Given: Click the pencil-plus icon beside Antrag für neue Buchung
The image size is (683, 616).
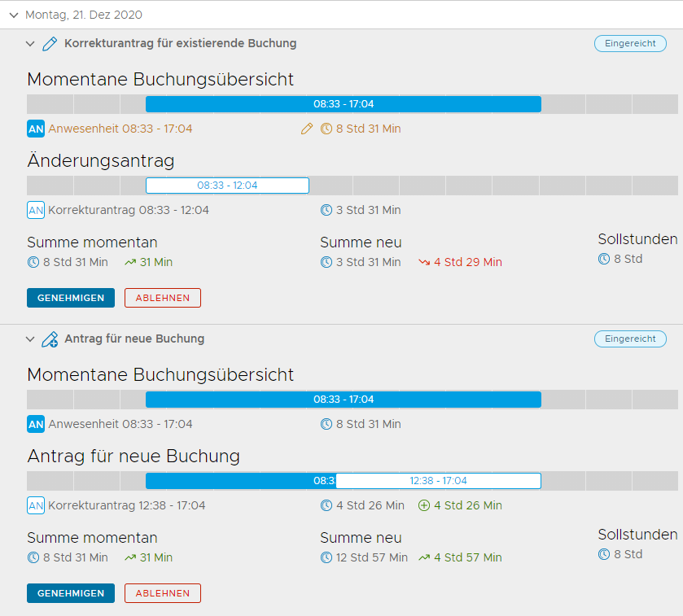Looking at the screenshot, I should coord(50,339).
